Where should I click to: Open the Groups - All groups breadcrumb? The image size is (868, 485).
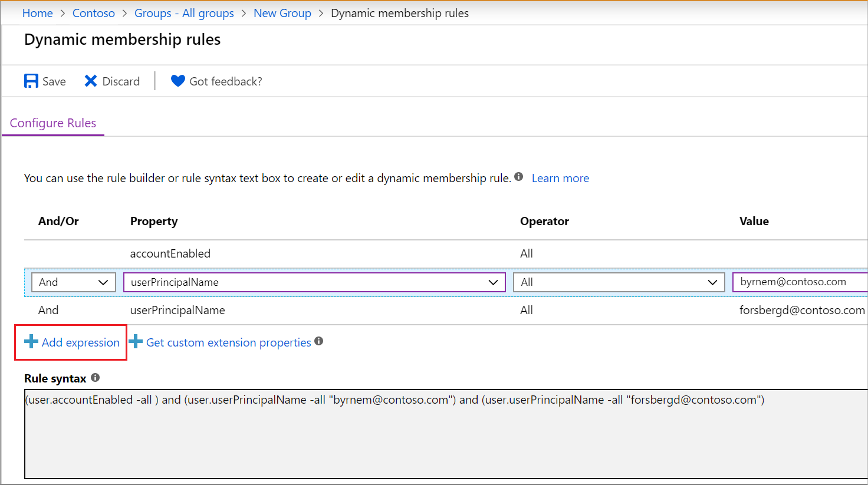tap(184, 13)
